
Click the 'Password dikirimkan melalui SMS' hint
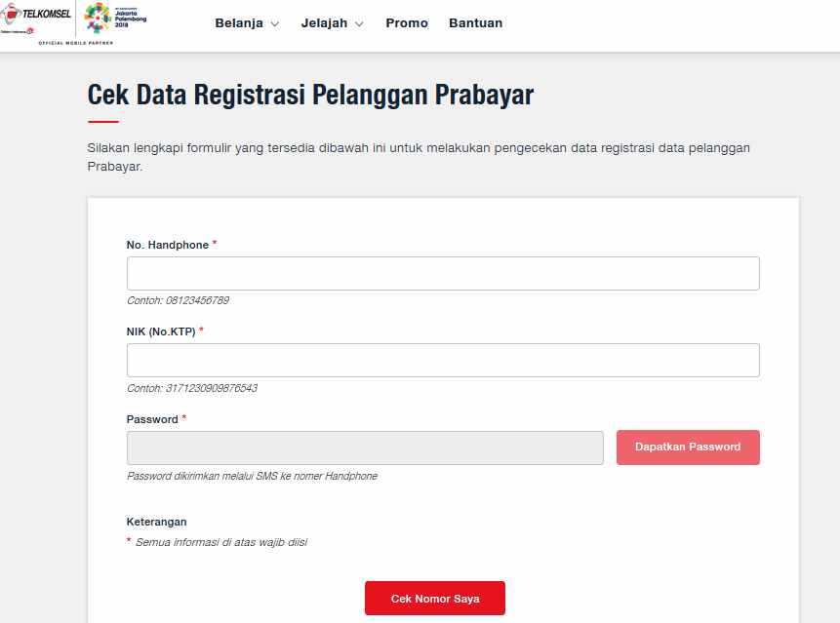252,477
